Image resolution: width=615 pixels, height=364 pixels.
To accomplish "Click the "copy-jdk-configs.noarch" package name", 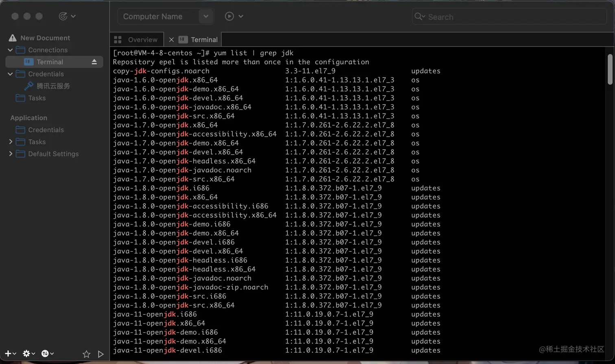I will point(161,71).
